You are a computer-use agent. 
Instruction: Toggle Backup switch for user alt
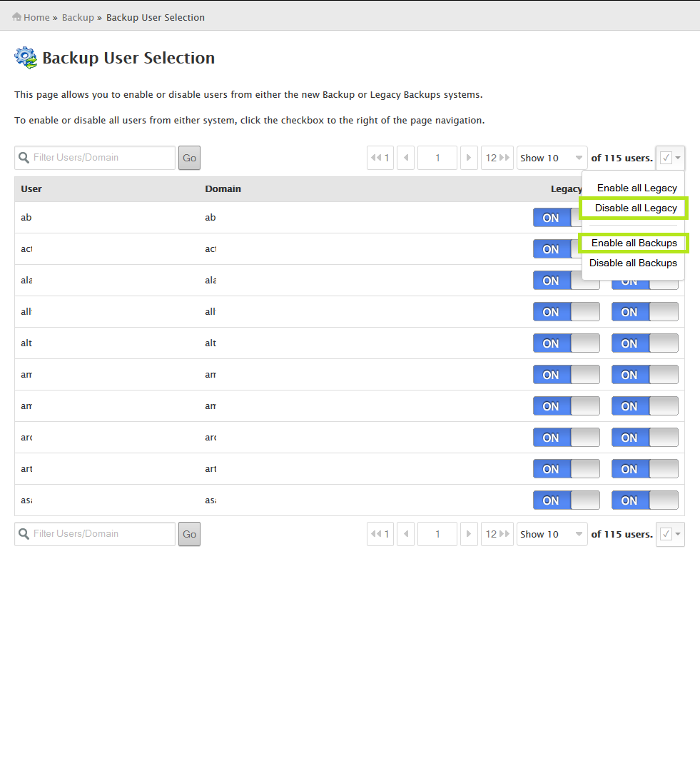click(x=645, y=343)
